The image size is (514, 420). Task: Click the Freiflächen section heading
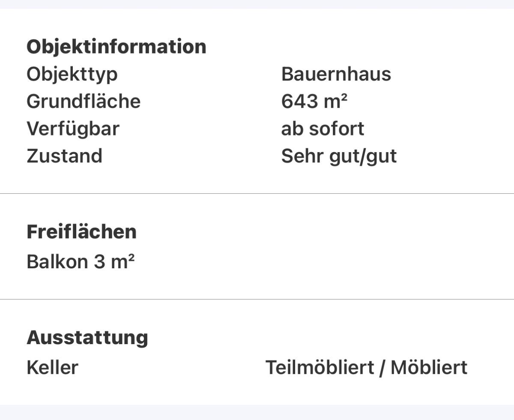coord(81,232)
